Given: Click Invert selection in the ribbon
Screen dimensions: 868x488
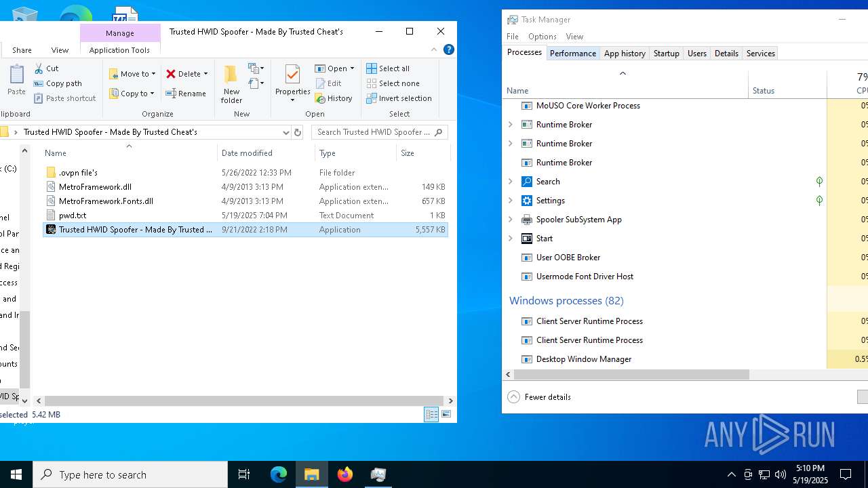Looking at the screenshot, I should [x=399, y=98].
